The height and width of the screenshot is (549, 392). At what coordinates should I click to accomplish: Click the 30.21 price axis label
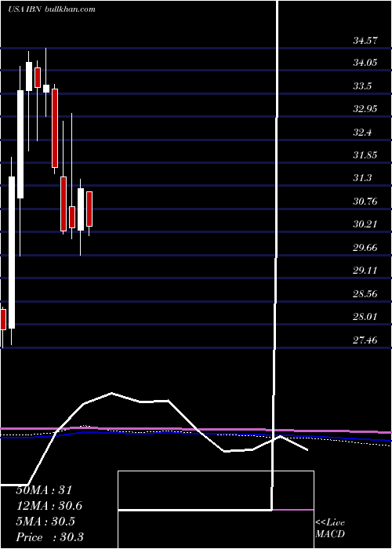pyautogui.click(x=365, y=224)
